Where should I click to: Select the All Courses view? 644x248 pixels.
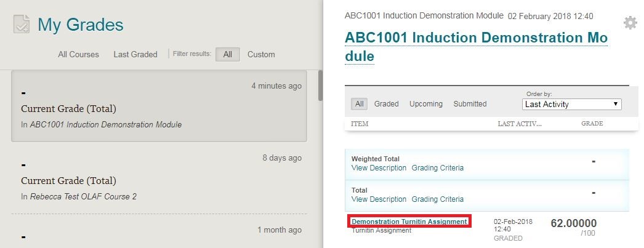78,54
